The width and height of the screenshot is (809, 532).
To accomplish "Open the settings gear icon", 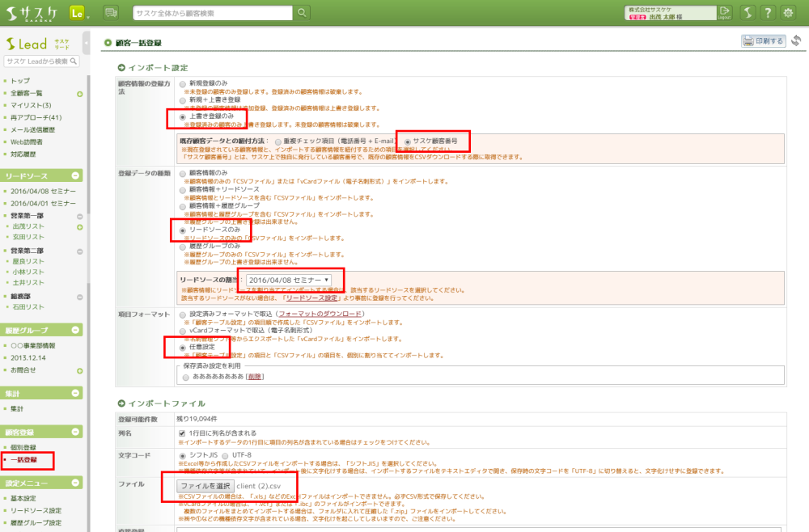I will point(790,13).
